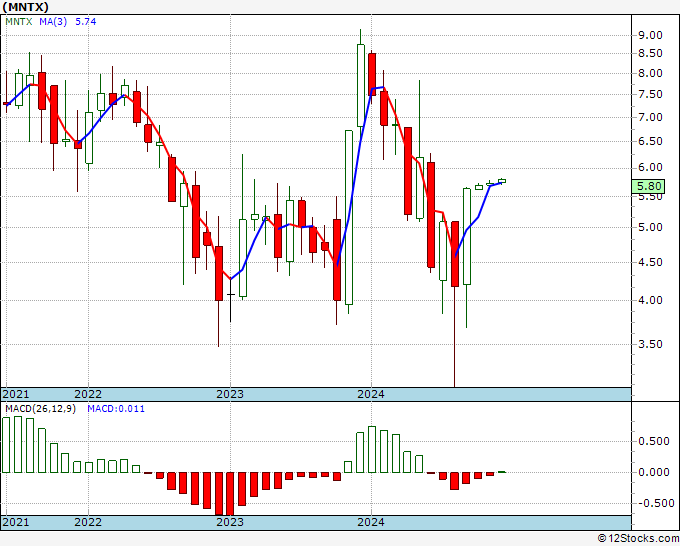Click 2022 on the price chart timeline
The image size is (680, 546).
point(88,394)
